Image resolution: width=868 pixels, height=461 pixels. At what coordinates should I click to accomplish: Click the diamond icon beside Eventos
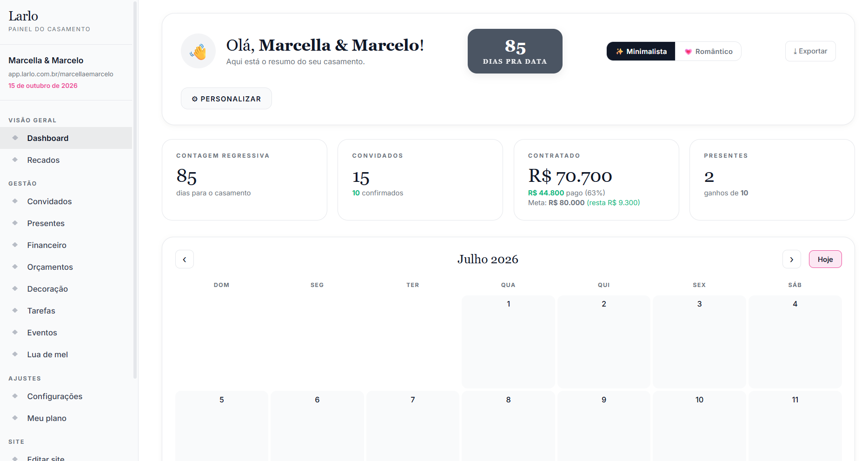(15, 332)
